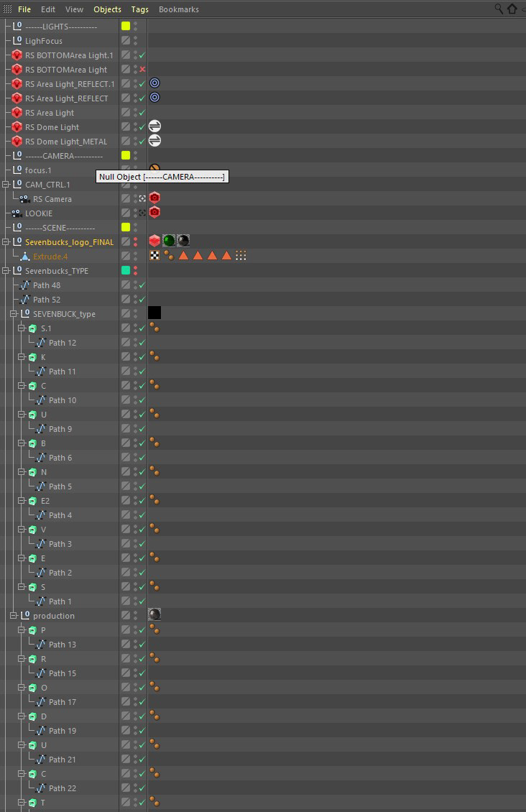This screenshot has width=526, height=812.
Task: Click the black material tag on SEVENBUCK_type
Action: [x=154, y=313]
